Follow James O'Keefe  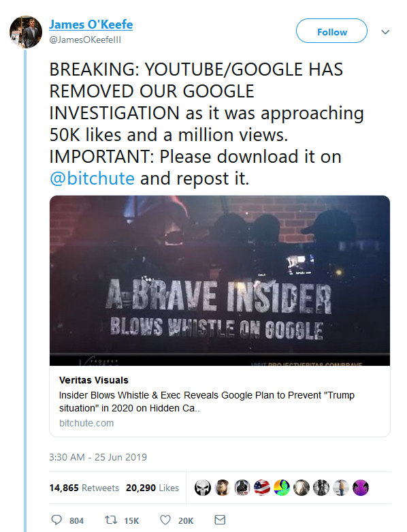331,31
